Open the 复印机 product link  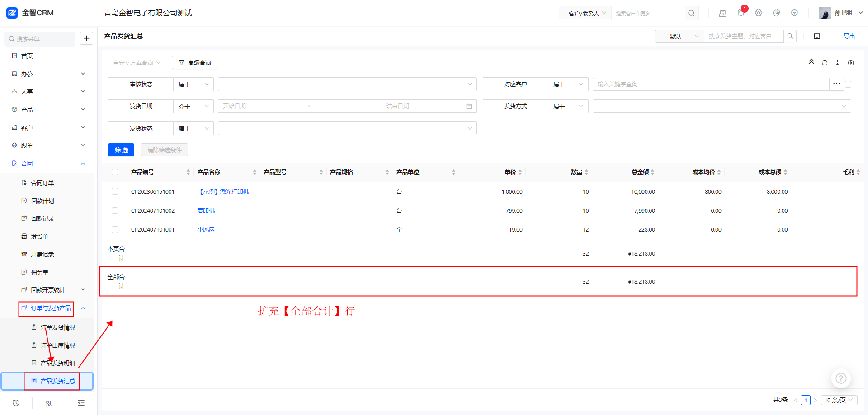click(x=206, y=210)
